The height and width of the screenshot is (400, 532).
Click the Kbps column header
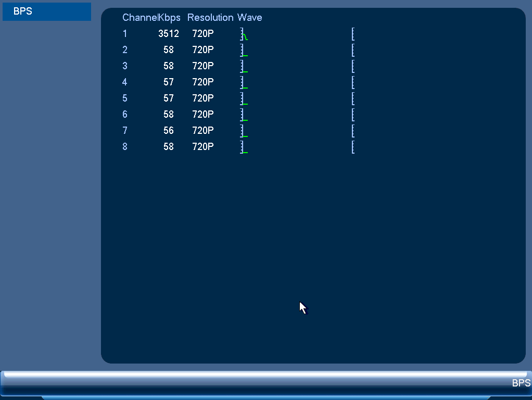point(169,18)
